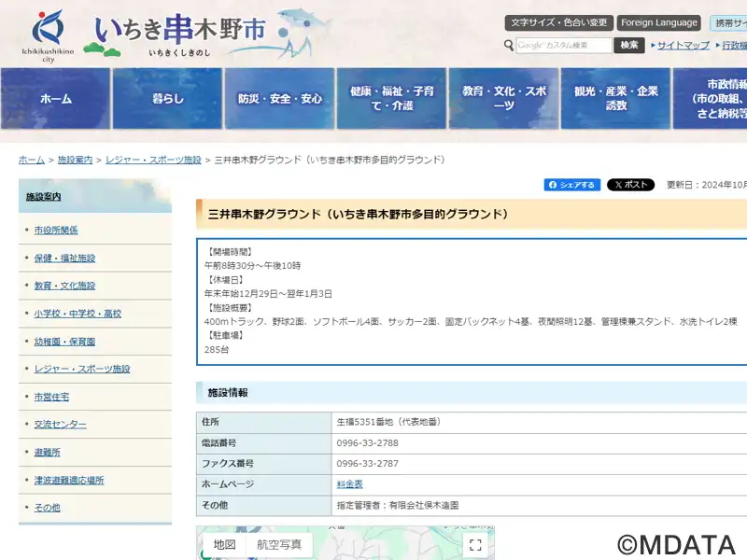Open 文字サイズ・色合い変更 settings
747x560 pixels.
[559, 22]
